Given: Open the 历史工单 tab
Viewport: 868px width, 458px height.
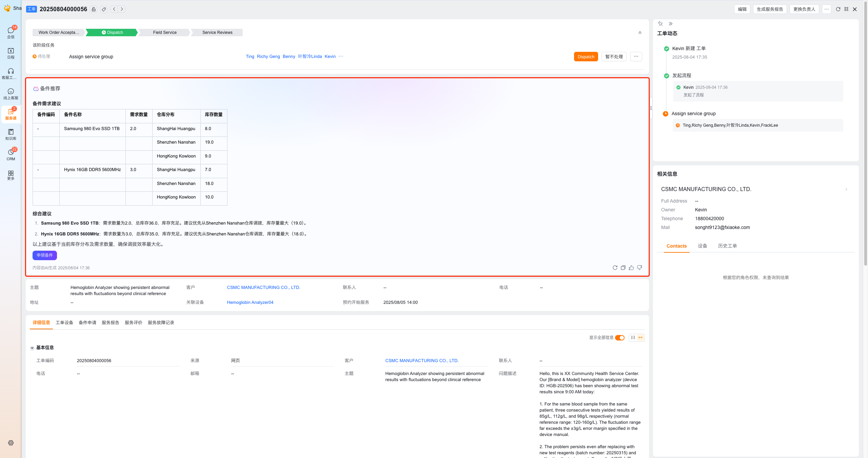Looking at the screenshot, I should (x=727, y=246).
